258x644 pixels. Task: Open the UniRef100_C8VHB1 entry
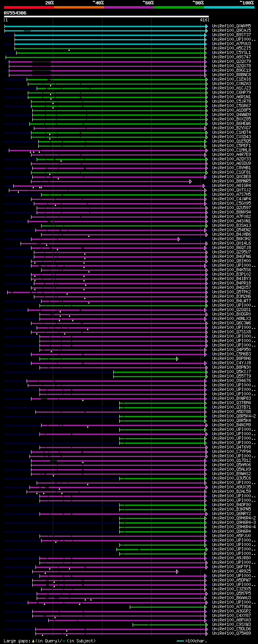pyautogui.click(x=231, y=168)
